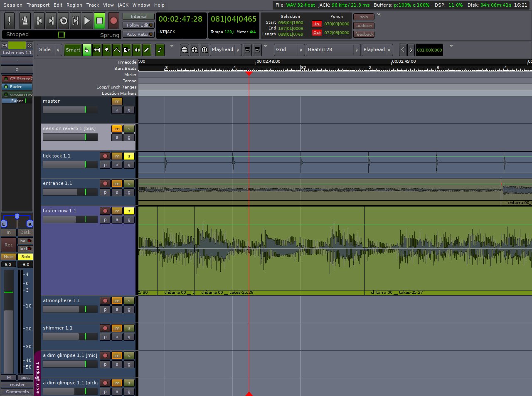532x396 pixels.
Task: Open the Transport menu
Action: click(38, 5)
